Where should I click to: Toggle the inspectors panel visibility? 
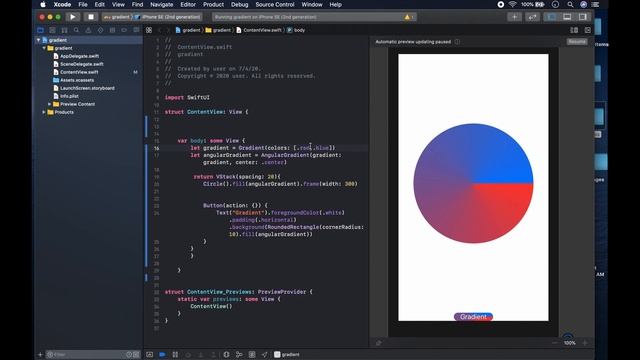pyautogui.click(x=582, y=17)
